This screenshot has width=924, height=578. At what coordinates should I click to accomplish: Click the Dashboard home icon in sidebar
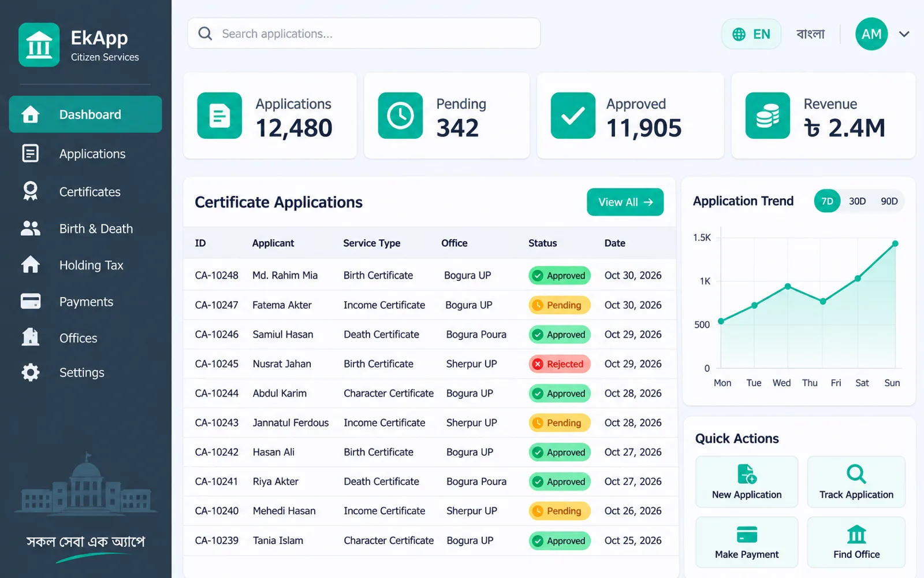click(x=31, y=114)
